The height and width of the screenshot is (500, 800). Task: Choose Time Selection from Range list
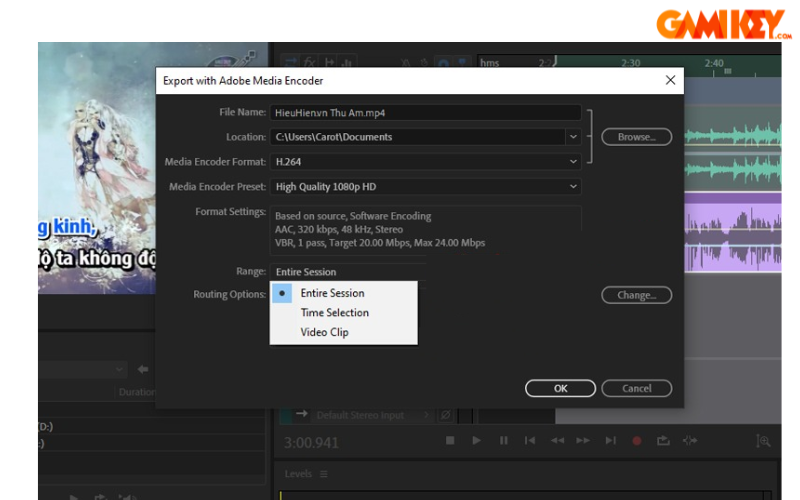(x=334, y=312)
